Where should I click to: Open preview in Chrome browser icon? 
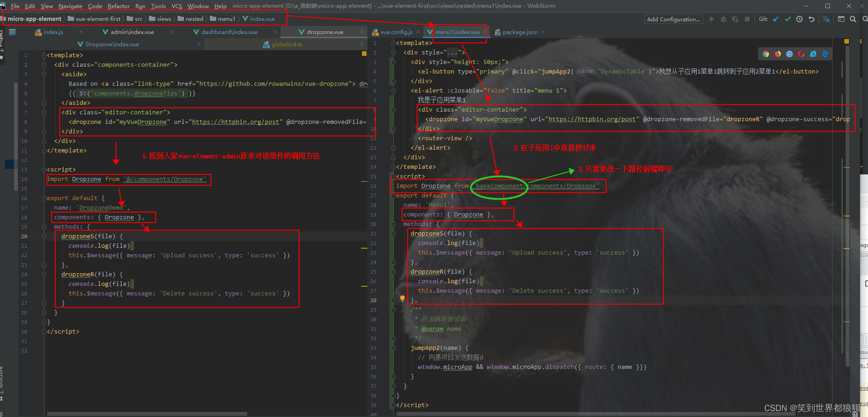click(x=766, y=54)
